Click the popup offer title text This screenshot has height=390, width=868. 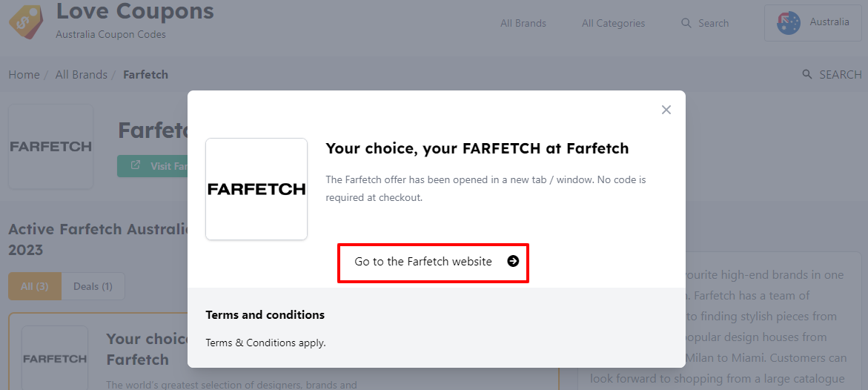(x=477, y=148)
